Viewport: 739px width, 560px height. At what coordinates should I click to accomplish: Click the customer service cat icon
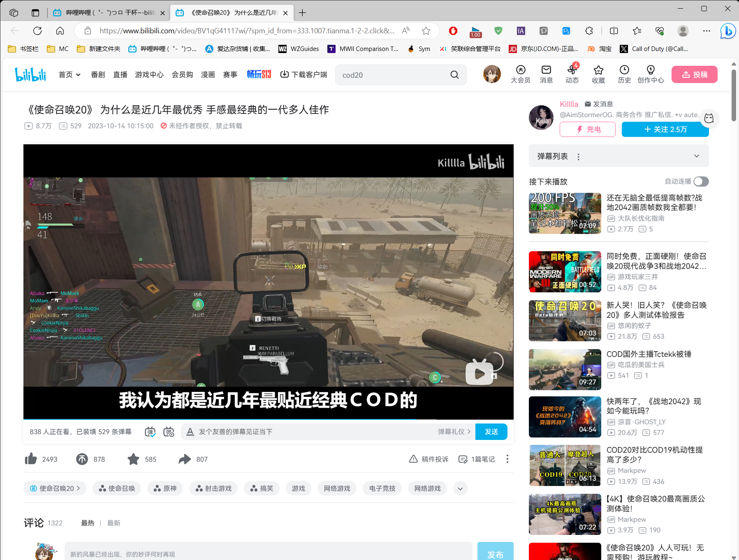coord(709,118)
